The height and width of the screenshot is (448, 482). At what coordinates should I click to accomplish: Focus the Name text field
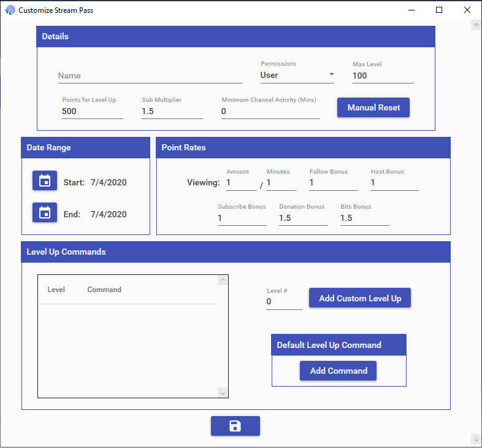pos(150,76)
